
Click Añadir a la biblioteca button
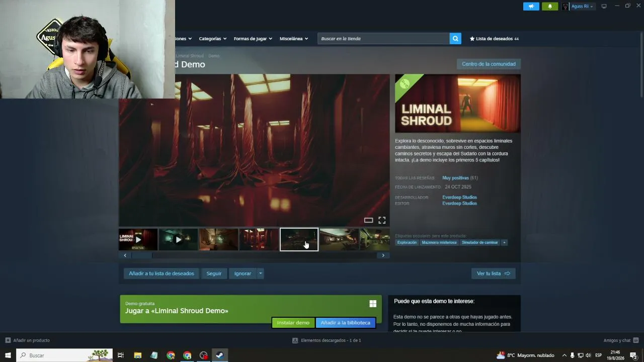tap(346, 323)
